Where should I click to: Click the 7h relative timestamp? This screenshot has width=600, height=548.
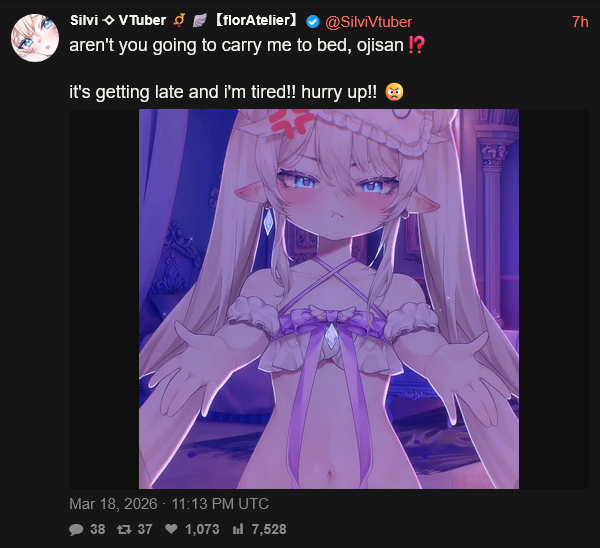click(580, 22)
